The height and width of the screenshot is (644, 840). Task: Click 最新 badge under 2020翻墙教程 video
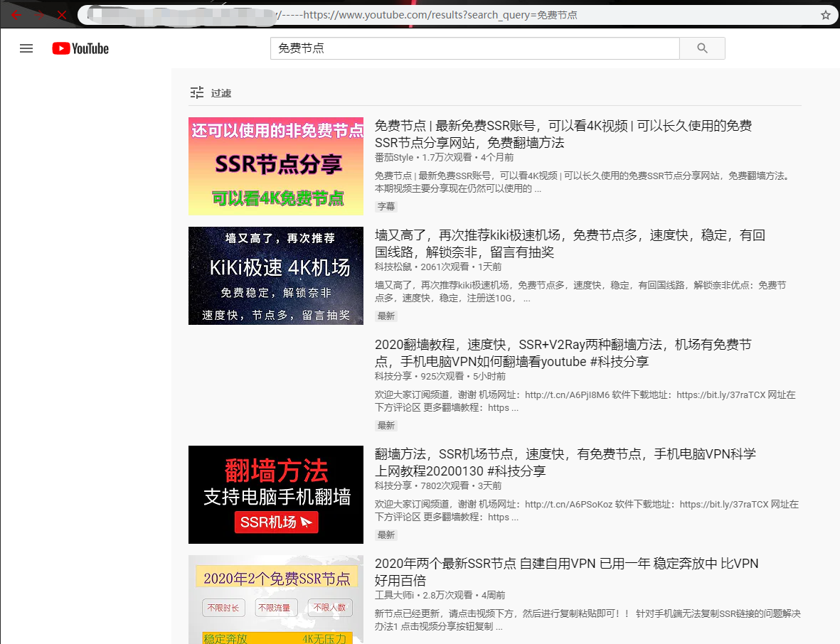(386, 425)
